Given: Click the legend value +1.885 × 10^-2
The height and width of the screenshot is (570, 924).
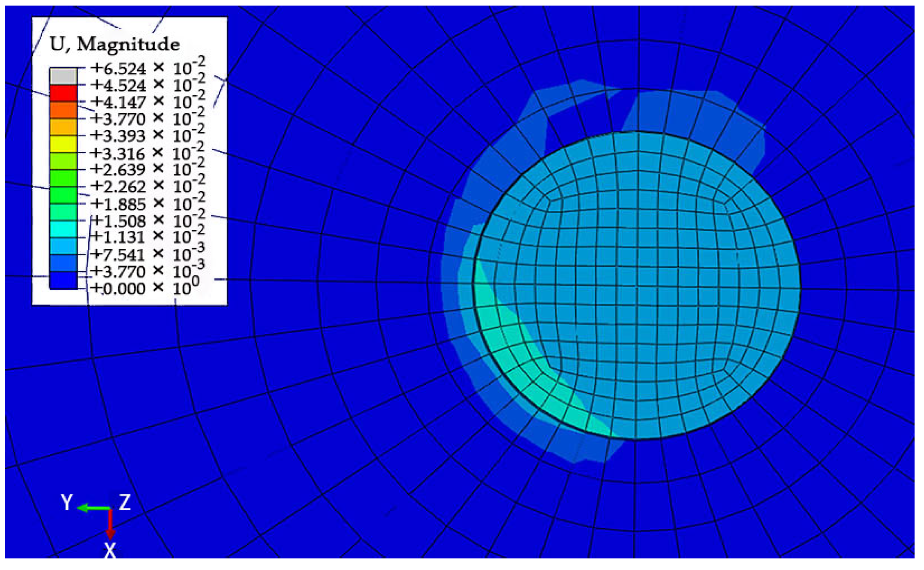Looking at the screenshot, I should 148,203.
